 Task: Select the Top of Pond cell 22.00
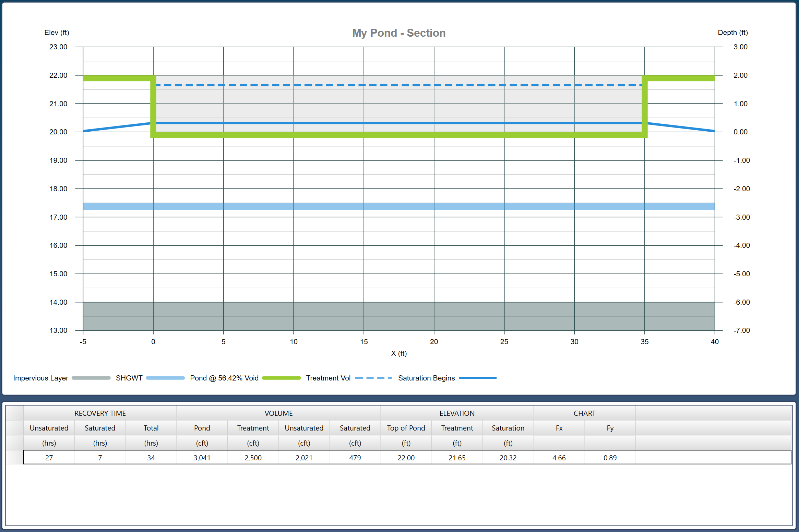click(x=406, y=458)
